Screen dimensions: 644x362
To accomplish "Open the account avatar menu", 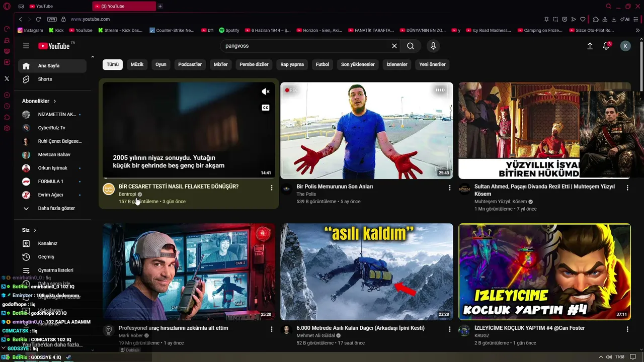I will tap(625, 46).
